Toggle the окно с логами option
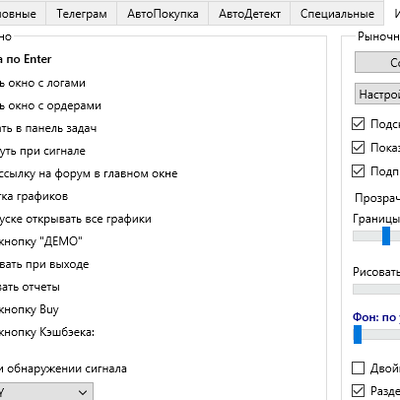The width and height of the screenshot is (400, 400). (x=43, y=83)
